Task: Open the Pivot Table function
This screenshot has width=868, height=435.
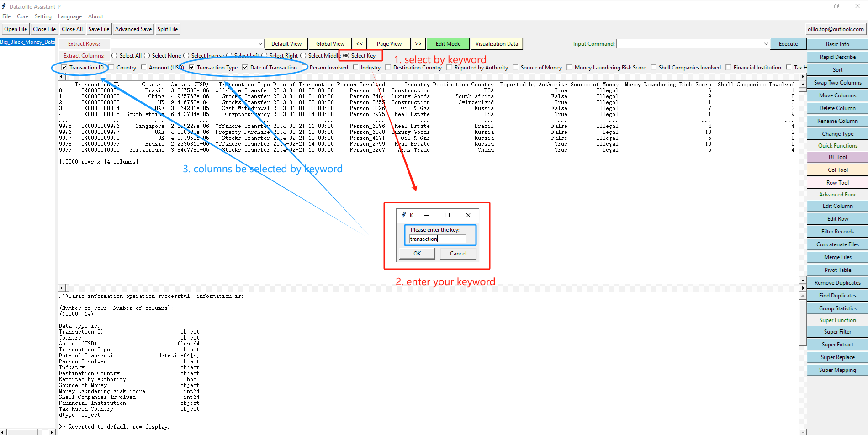Action: pos(837,270)
